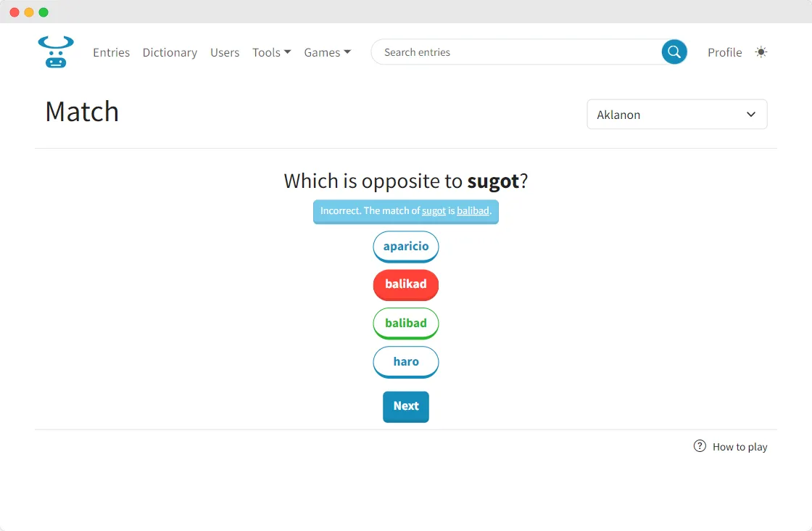812x531 pixels.
Task: Choose the green balibad answer
Action: point(405,324)
